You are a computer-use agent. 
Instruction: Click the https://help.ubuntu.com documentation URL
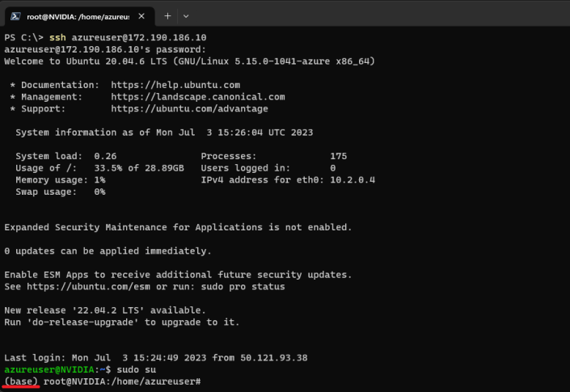click(x=175, y=85)
